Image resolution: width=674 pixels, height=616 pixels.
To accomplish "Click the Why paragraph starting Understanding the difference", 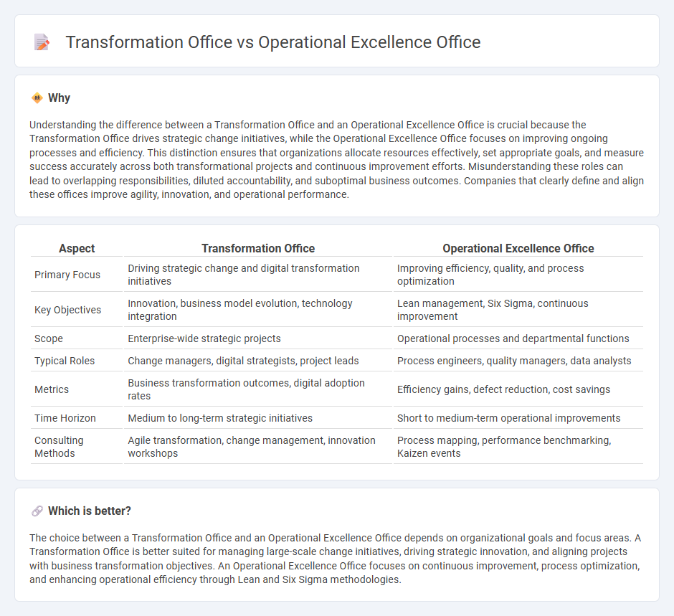I will 336,159.
